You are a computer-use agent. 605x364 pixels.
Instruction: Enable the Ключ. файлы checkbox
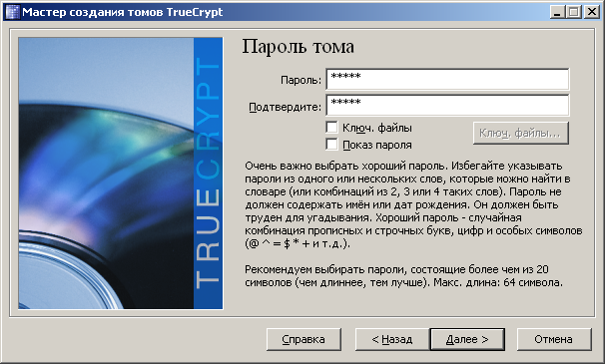(331, 127)
